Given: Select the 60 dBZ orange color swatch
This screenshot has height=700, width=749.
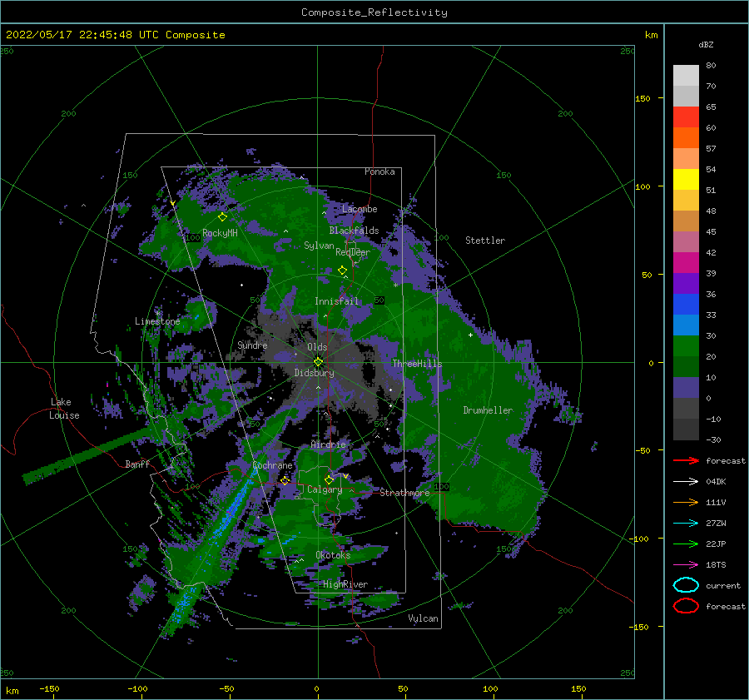Looking at the screenshot, I should [x=686, y=137].
